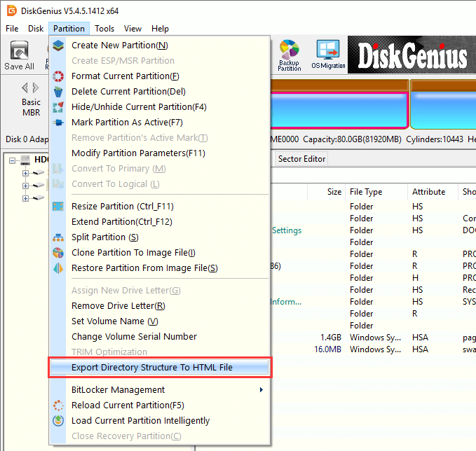
Task: Choose Format Current Partition(F)
Action: coord(160,76)
